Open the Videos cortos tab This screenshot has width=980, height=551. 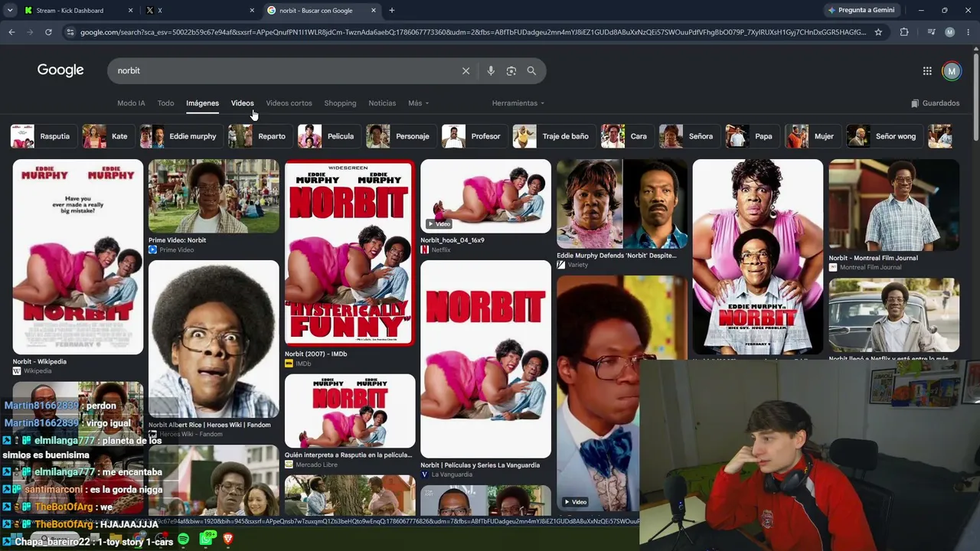(x=289, y=103)
